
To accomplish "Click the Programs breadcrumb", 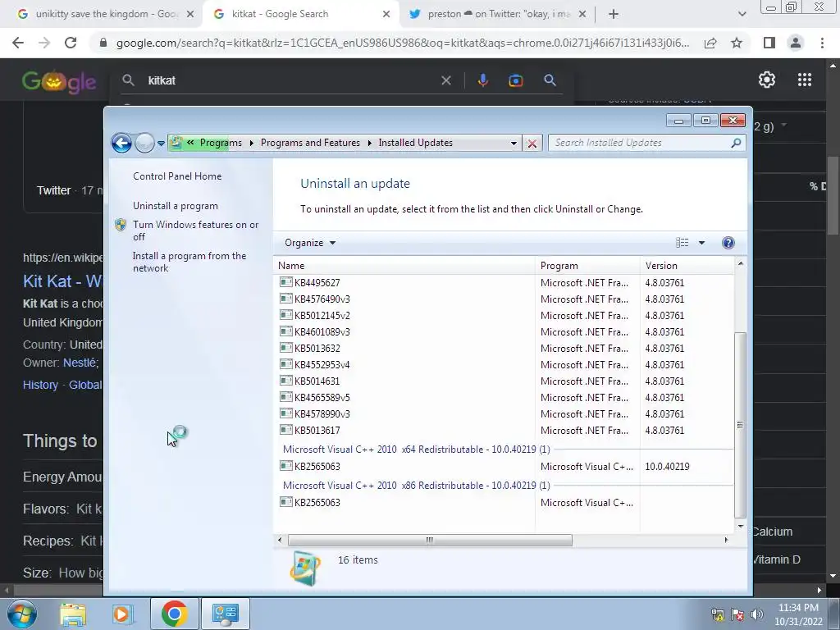I will tap(221, 143).
